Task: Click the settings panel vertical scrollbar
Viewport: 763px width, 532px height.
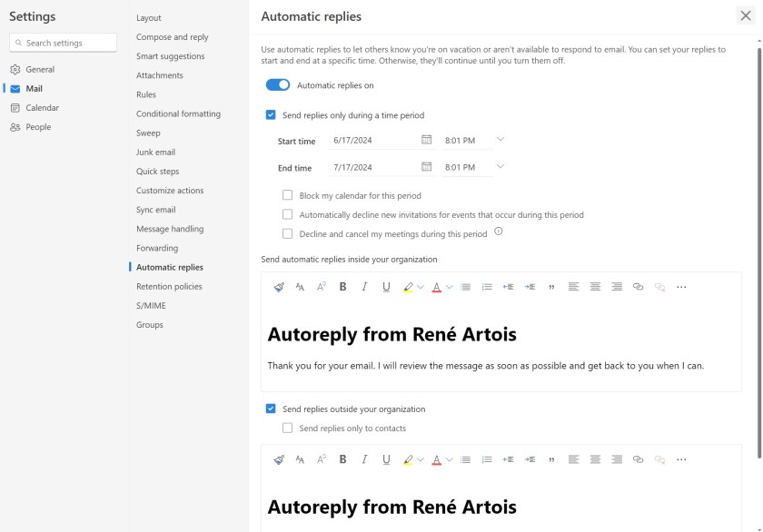Action: pyautogui.click(x=759, y=253)
